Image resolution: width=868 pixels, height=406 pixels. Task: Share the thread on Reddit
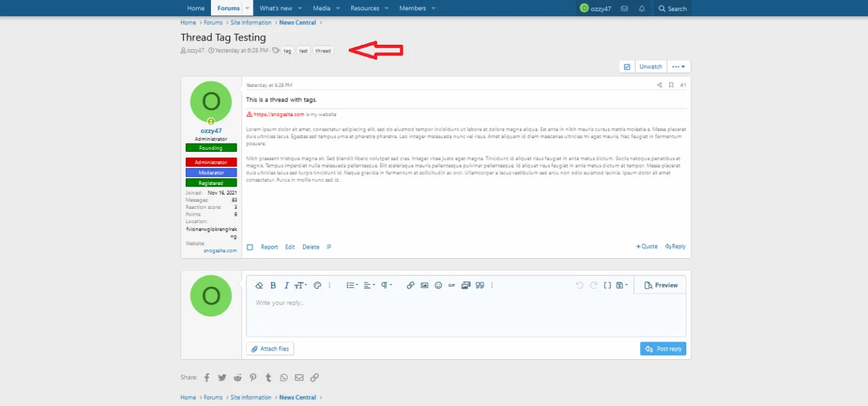237,378
